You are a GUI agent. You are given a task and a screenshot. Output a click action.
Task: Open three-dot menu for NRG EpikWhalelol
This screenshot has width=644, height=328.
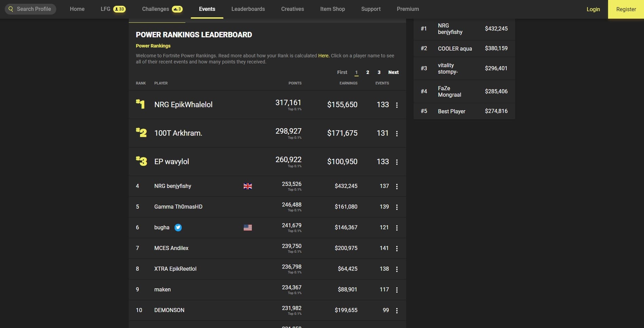pyautogui.click(x=397, y=105)
